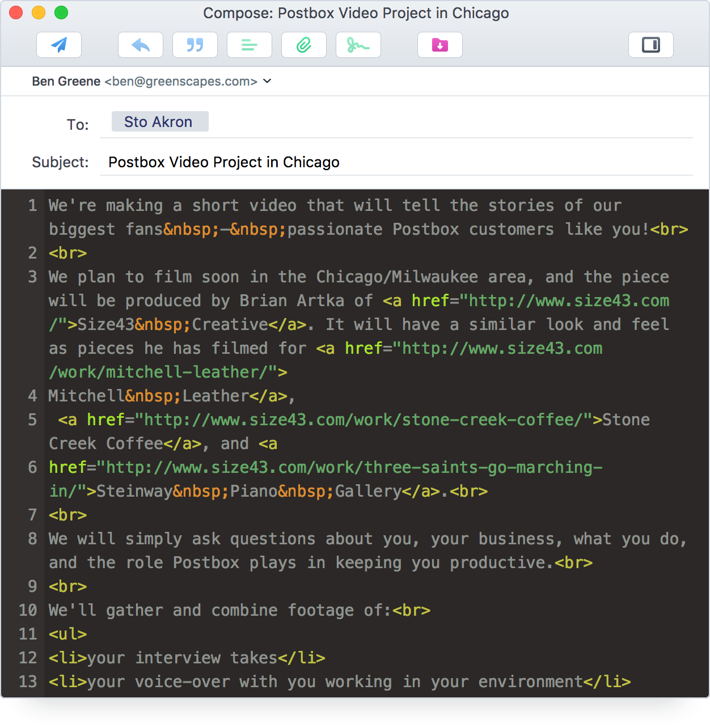
Task: Toggle the sidebar panel layout icon
Action: point(650,45)
